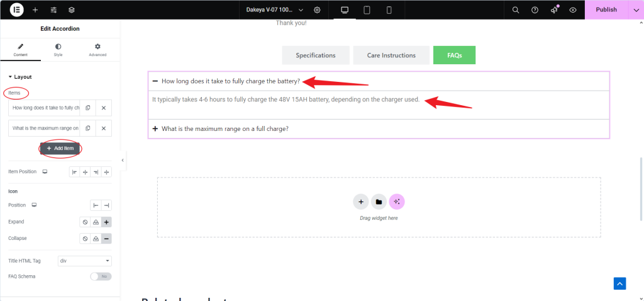Click the Dakeya V-07 page title
Screen dimensions: 644x301
(269, 10)
